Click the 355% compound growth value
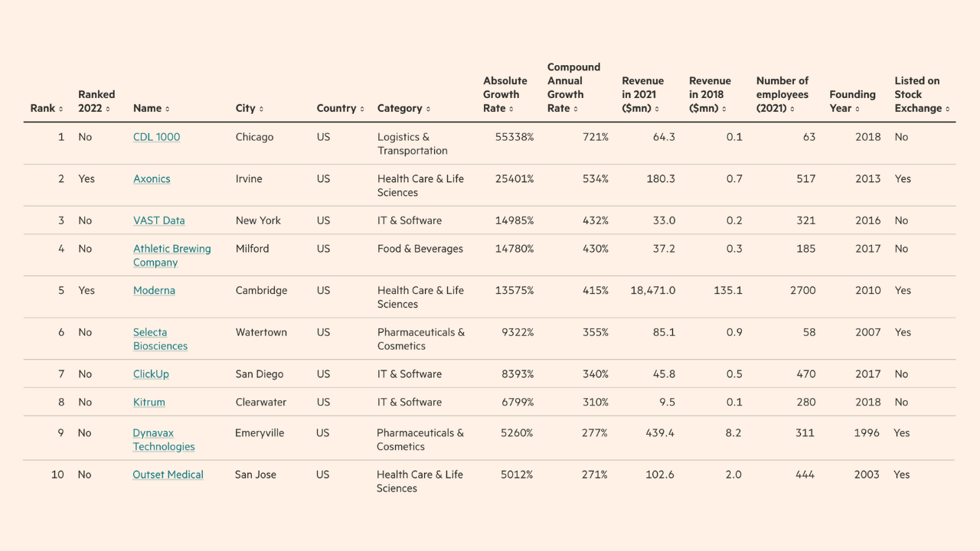Viewport: 980px width, 551px height. pos(595,332)
